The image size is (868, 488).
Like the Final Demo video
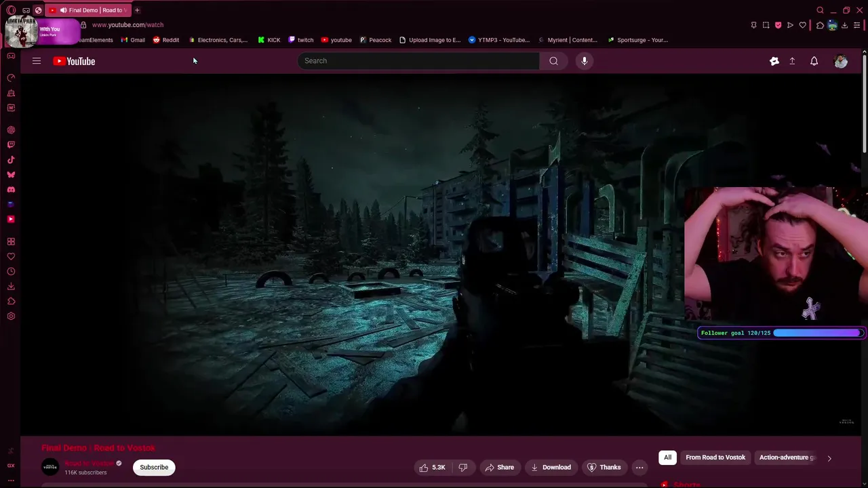(432, 467)
